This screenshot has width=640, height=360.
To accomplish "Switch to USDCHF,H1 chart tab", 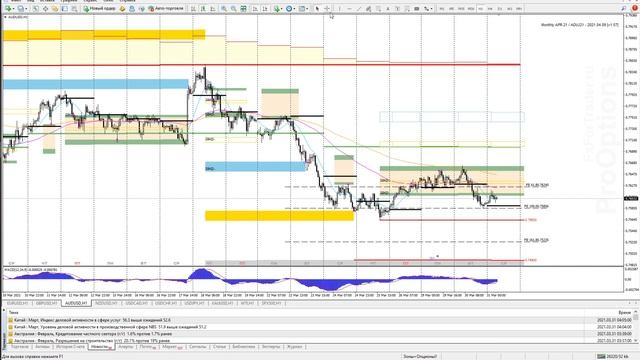I will [x=166, y=303].
